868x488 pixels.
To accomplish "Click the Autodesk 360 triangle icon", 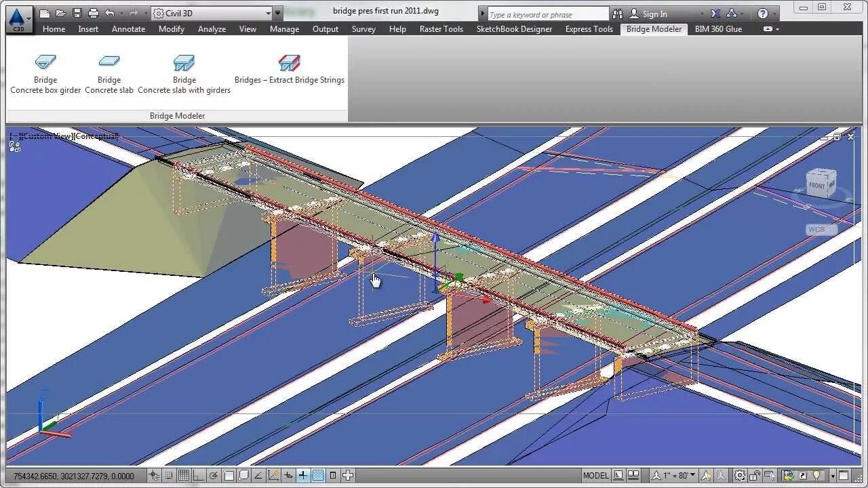I will [x=732, y=14].
